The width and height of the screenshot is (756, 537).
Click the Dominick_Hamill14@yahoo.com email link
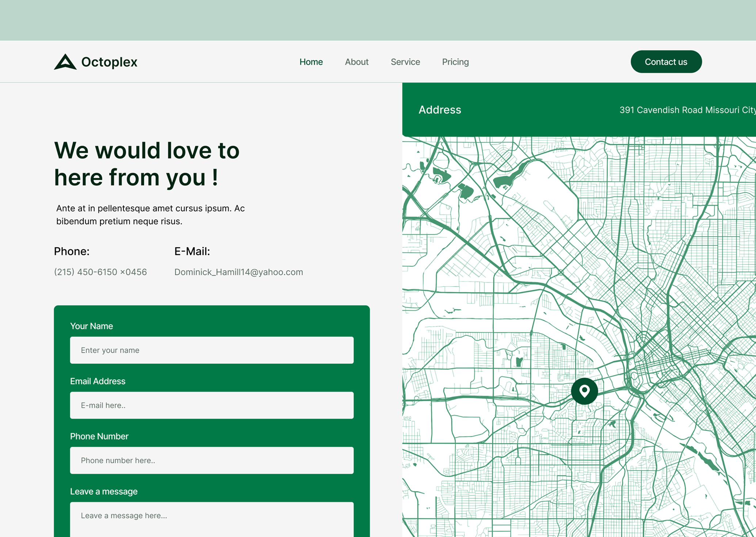tap(238, 272)
